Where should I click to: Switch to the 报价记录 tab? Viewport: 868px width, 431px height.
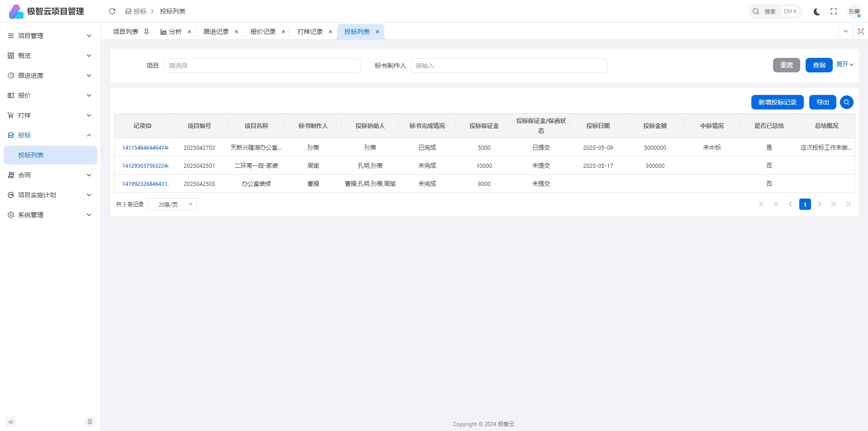point(263,32)
